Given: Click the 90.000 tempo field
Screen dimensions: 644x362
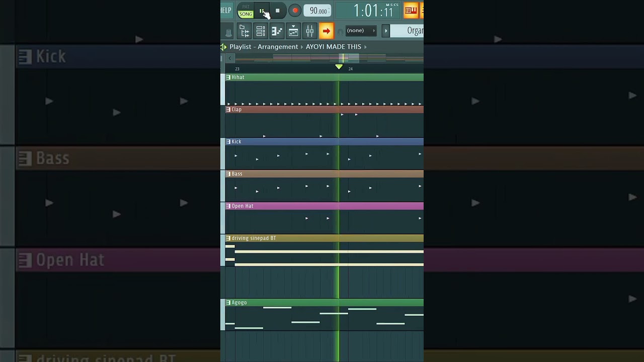Looking at the screenshot, I should click(x=317, y=11).
